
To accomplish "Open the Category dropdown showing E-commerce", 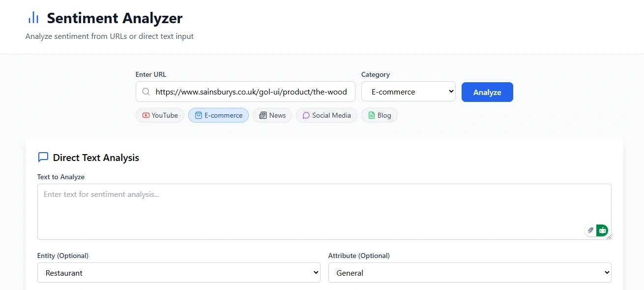I will 408,92.
